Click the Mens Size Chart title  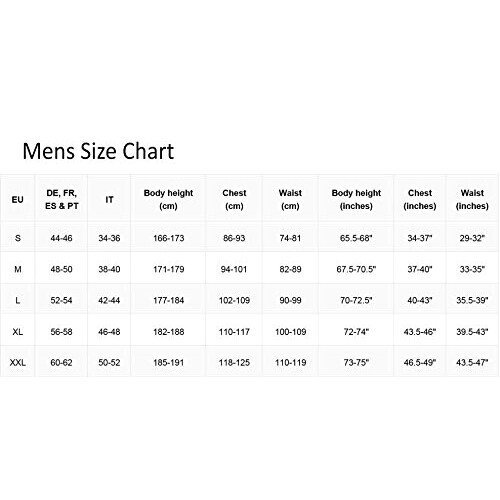point(98,151)
